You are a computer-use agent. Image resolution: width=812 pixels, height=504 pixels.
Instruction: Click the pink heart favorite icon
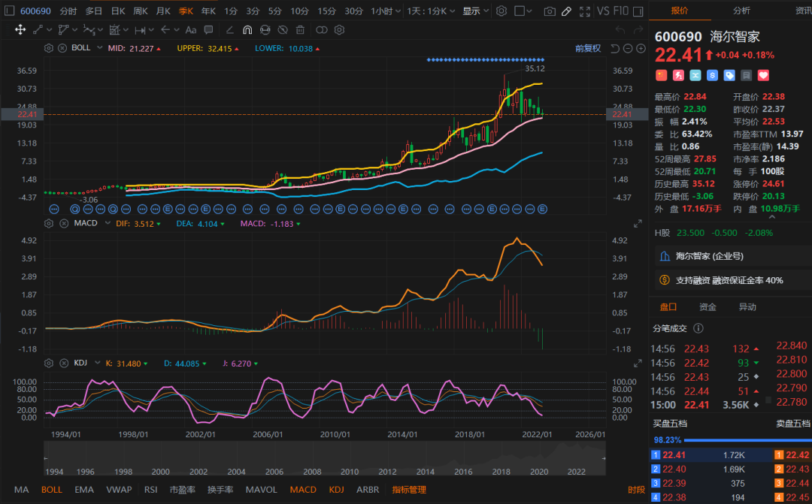tap(763, 75)
